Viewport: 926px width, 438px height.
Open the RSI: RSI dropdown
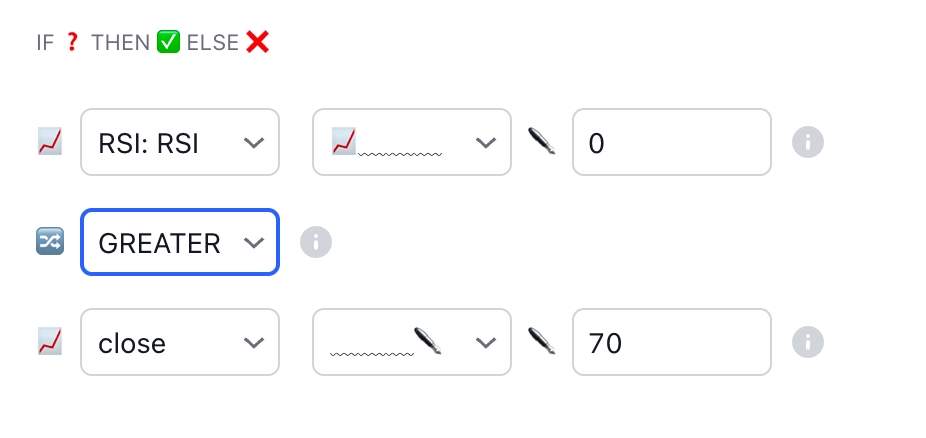point(180,143)
